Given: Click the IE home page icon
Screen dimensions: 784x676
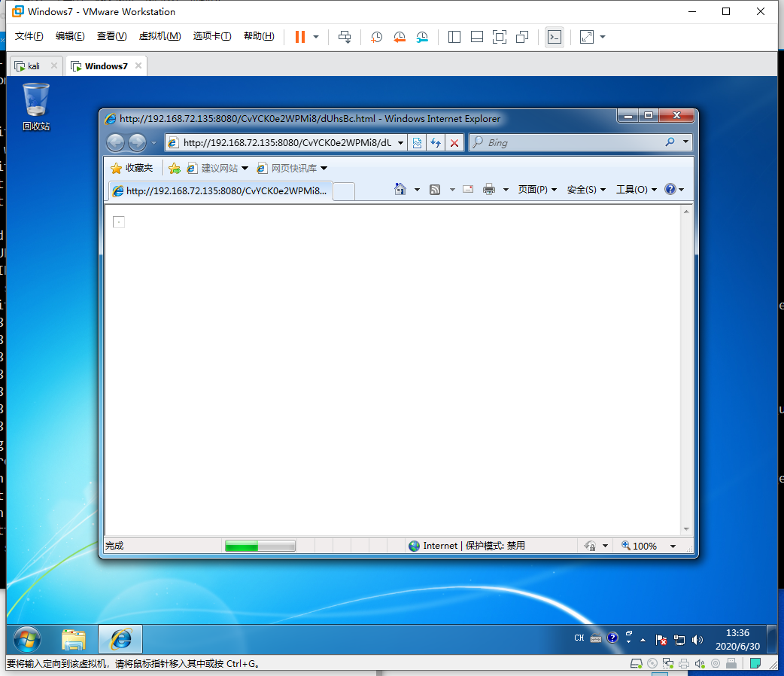Looking at the screenshot, I should point(400,190).
